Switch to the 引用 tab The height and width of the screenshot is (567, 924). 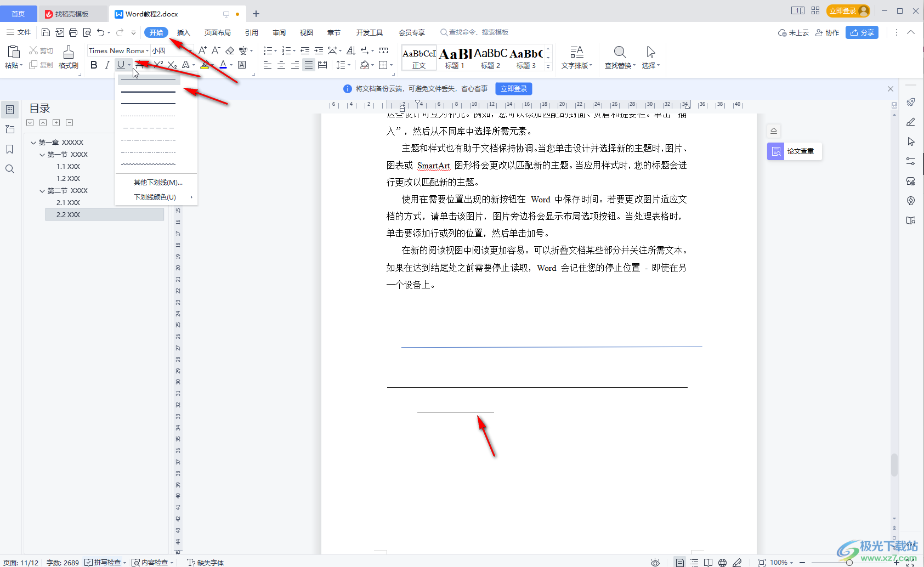[252, 32]
